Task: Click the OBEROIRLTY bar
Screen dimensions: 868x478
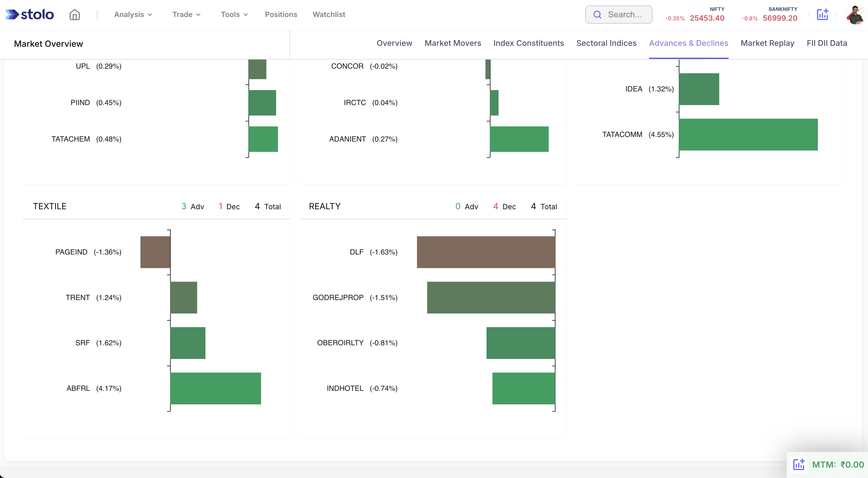Action: (x=521, y=343)
